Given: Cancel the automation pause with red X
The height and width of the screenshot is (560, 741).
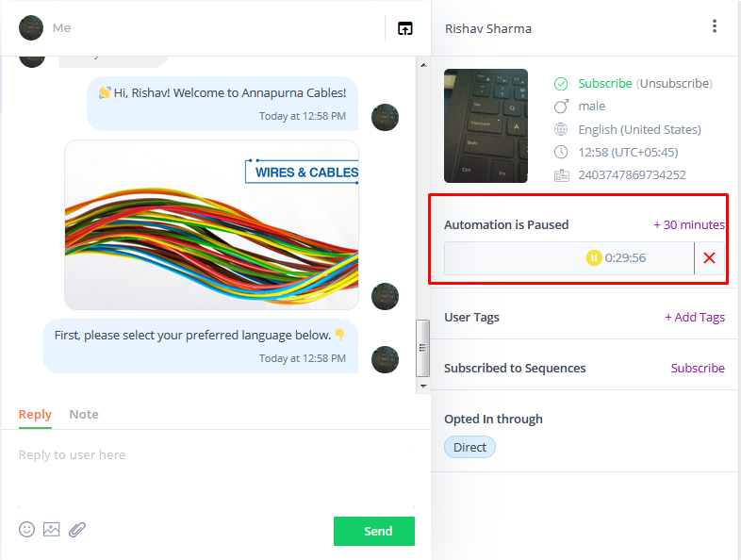Looking at the screenshot, I should (709, 258).
